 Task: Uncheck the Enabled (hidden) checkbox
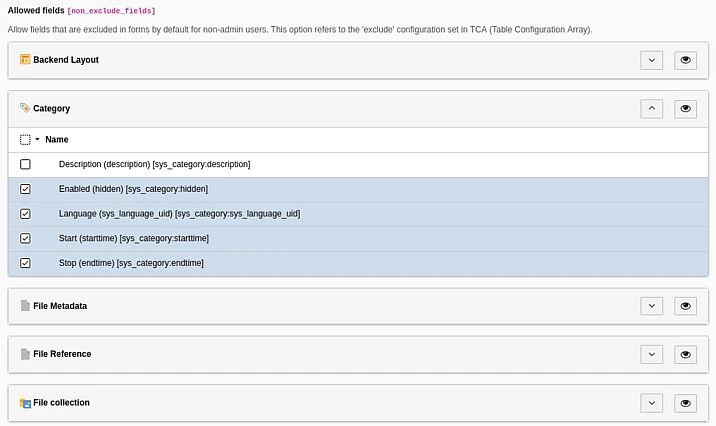point(25,189)
